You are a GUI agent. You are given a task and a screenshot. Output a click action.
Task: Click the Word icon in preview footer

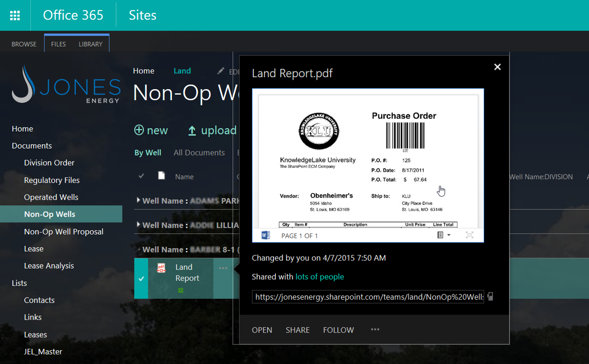click(265, 235)
